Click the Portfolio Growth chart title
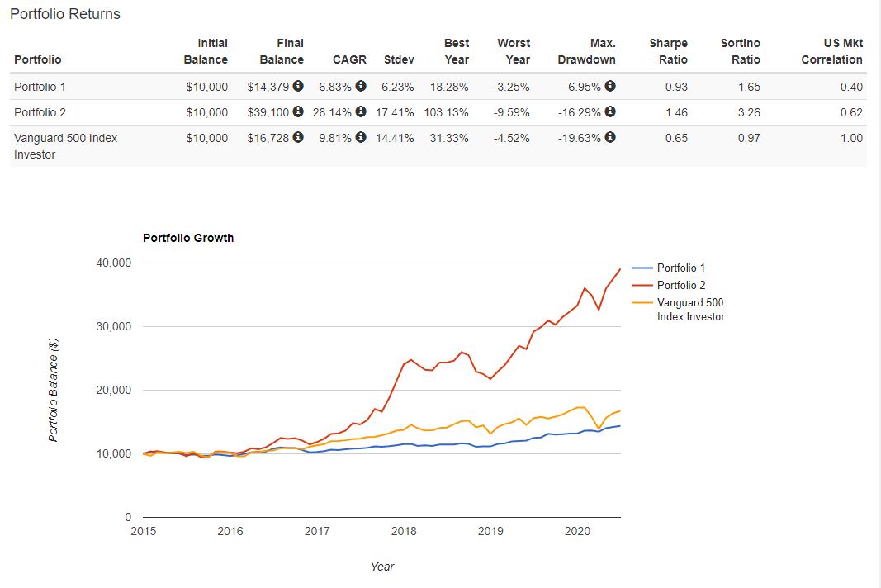This screenshot has height=588, width=881. (x=188, y=238)
